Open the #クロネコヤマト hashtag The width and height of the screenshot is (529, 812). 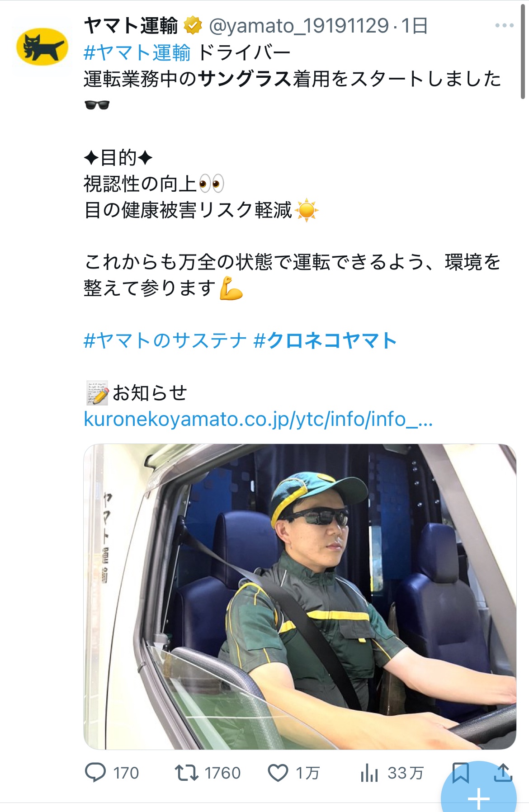(x=326, y=340)
